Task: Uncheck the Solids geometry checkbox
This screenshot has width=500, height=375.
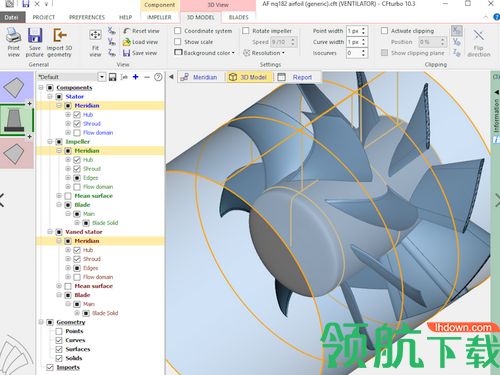Action: pyautogui.click(x=59, y=358)
